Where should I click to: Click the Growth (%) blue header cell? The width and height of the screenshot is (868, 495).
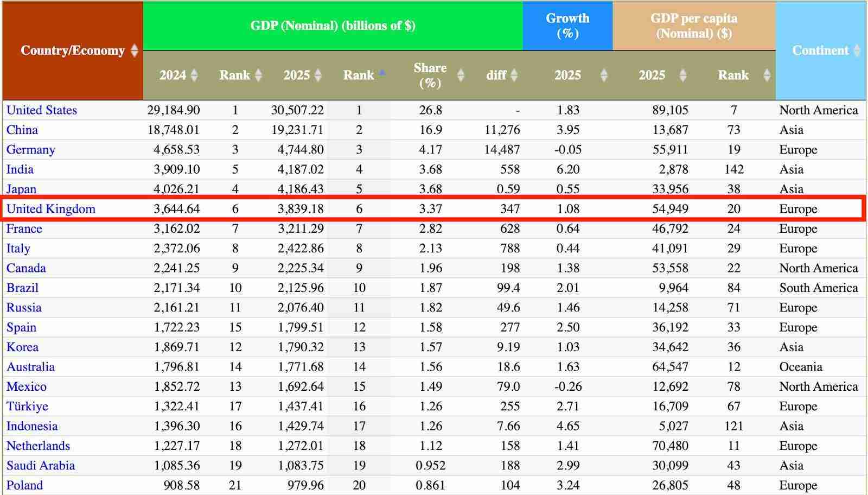pos(567,25)
